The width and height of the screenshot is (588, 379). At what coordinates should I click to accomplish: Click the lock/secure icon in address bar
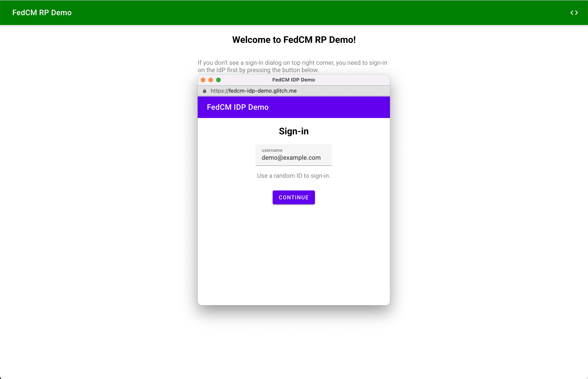205,91
